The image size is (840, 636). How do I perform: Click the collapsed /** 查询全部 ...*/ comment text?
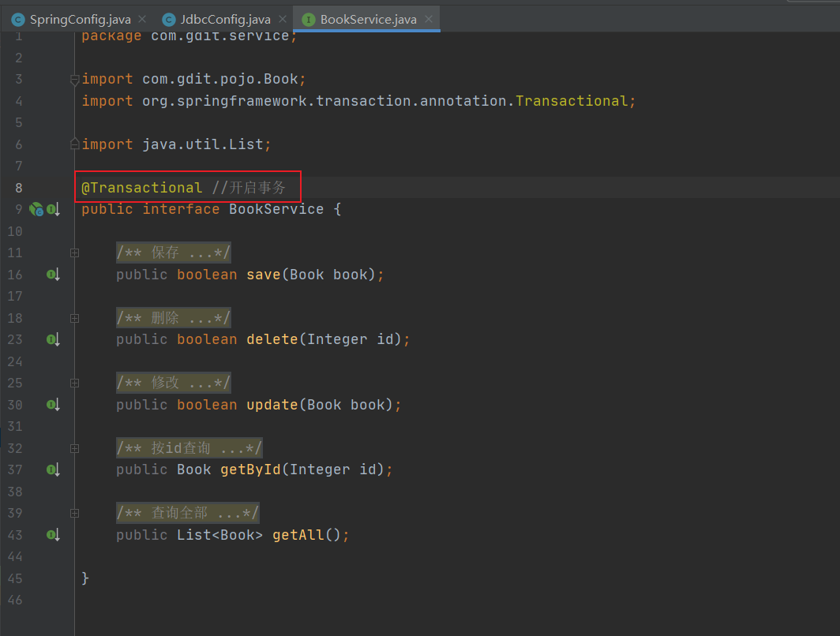coord(188,513)
